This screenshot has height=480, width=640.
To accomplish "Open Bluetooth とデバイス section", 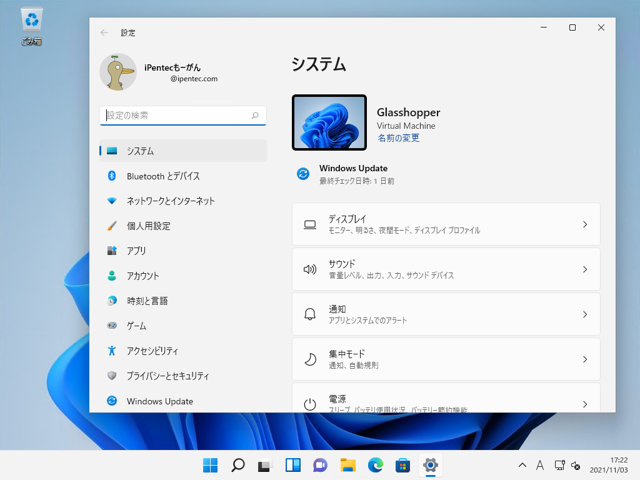I will pos(183,176).
